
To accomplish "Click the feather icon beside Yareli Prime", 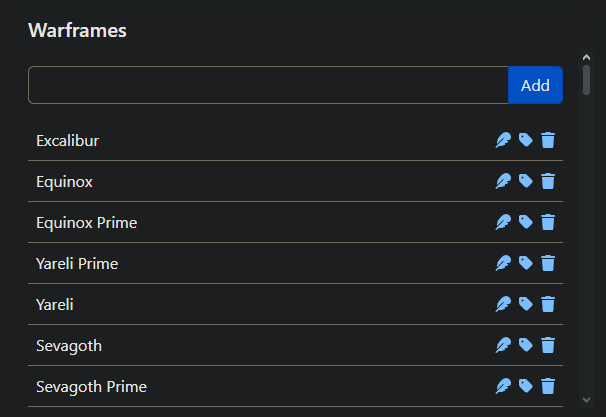I will click(x=503, y=263).
